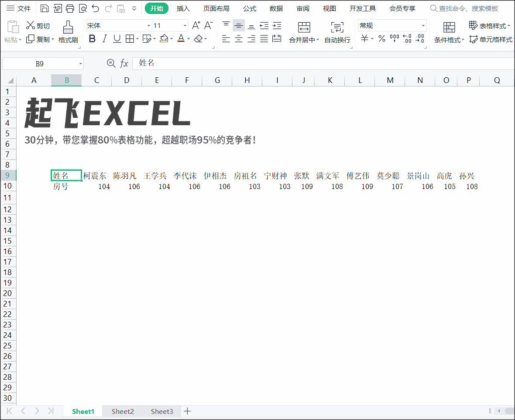Switch to the 页面布局 (Page Layout) tab
The height and width of the screenshot is (420, 515).
[x=216, y=8]
